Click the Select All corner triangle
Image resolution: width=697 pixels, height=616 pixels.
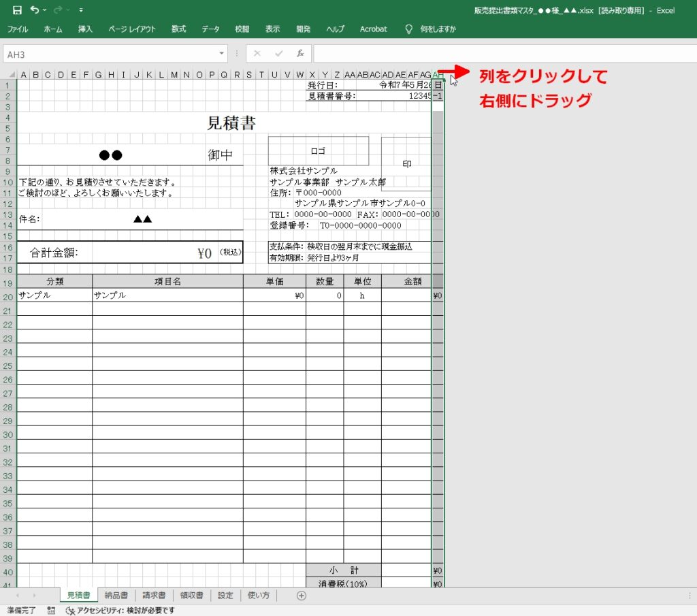[x=12, y=75]
